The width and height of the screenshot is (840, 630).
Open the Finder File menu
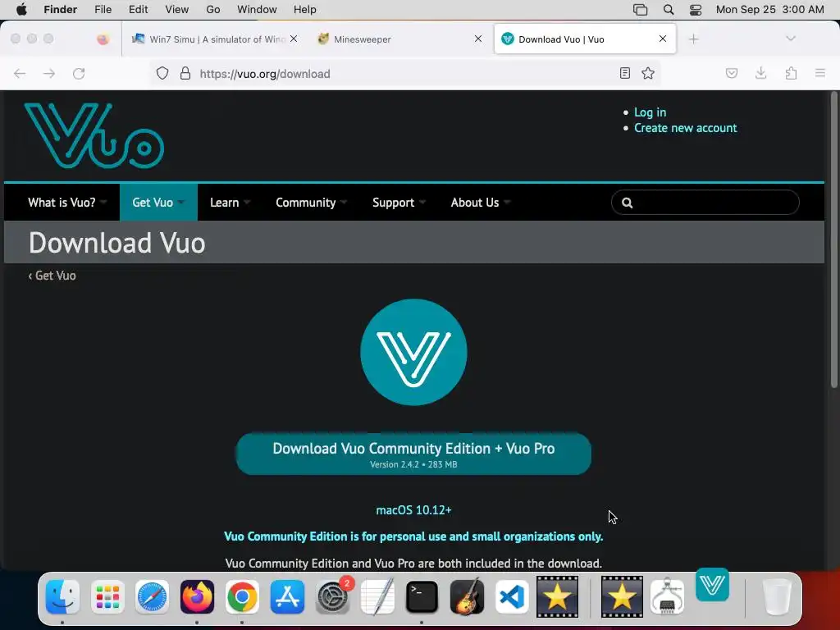pos(103,10)
